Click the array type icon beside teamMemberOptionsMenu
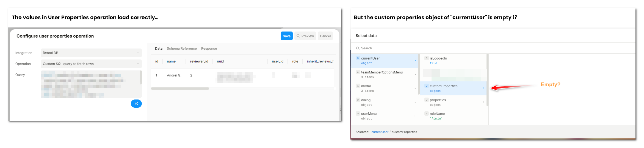 358,72
